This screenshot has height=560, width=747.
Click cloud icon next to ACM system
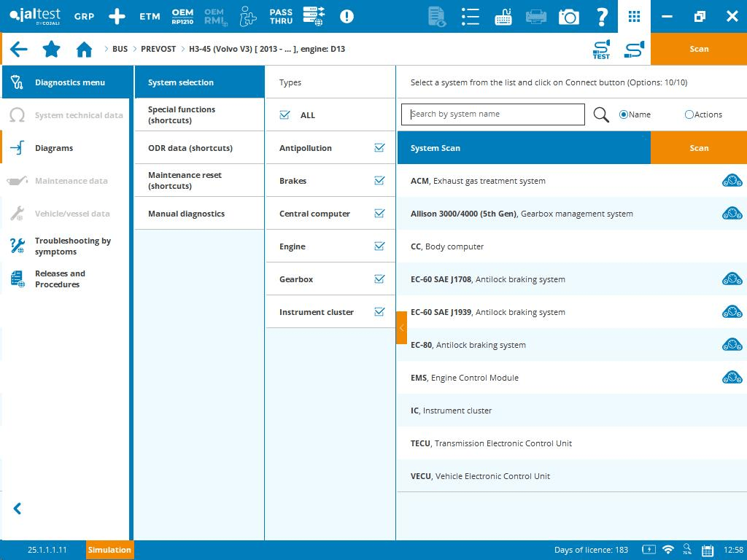tap(732, 181)
